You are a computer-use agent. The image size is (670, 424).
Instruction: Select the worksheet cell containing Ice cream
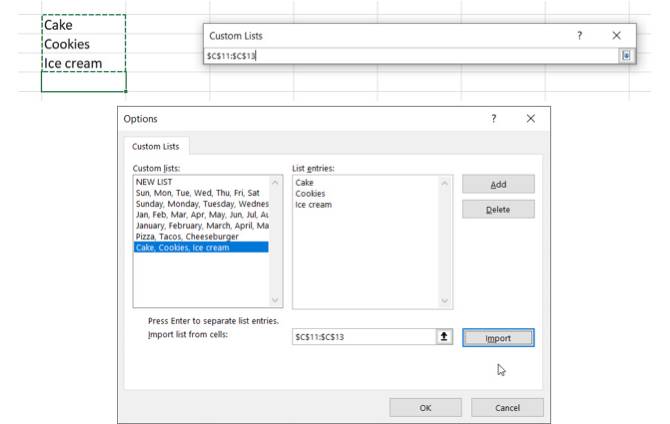coord(84,63)
